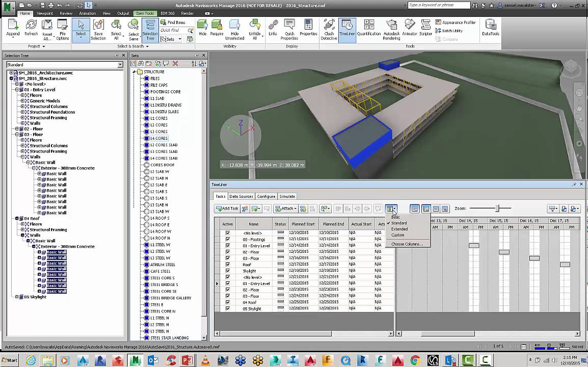Expand the Select & Search panel arrow
The width and height of the screenshot is (588, 367).
click(x=147, y=46)
